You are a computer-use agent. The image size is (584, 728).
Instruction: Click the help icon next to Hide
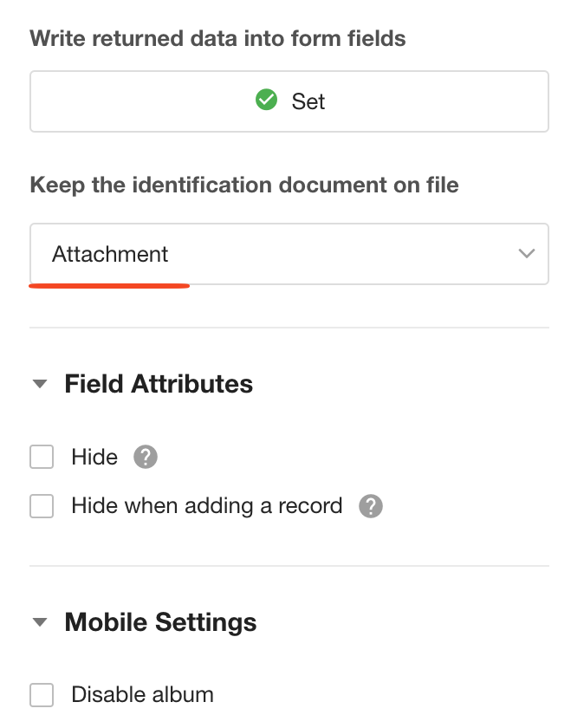click(146, 457)
